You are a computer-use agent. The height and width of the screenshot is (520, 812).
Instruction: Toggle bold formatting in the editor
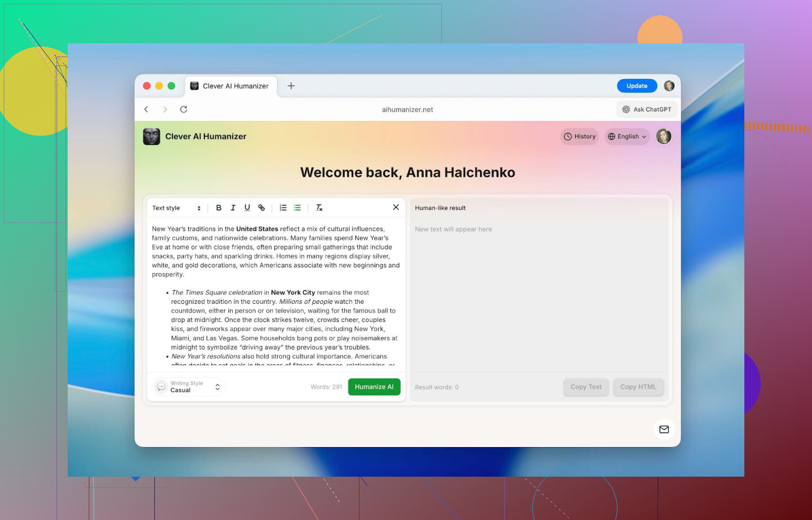pos(219,208)
